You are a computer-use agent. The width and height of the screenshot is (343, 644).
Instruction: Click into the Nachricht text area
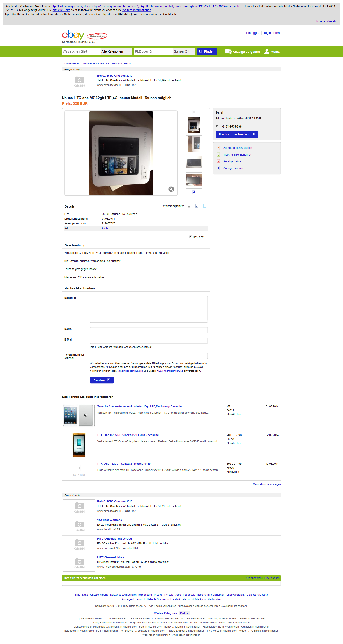pos(149,309)
